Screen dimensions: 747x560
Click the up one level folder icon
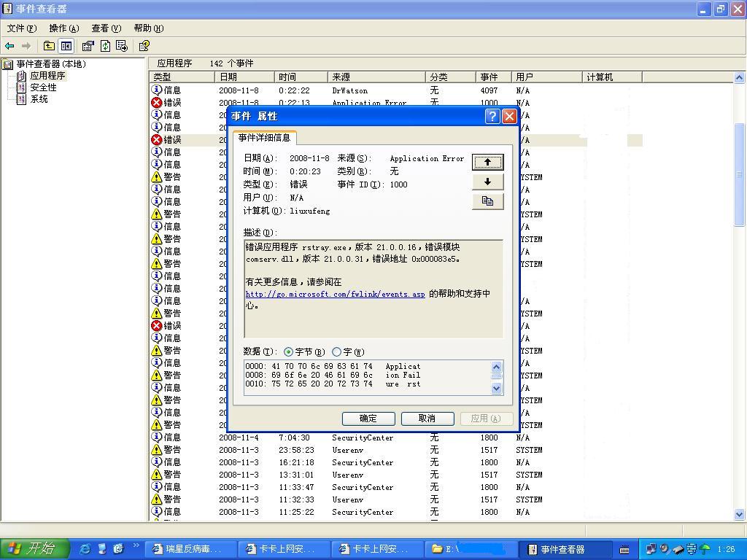(49, 46)
